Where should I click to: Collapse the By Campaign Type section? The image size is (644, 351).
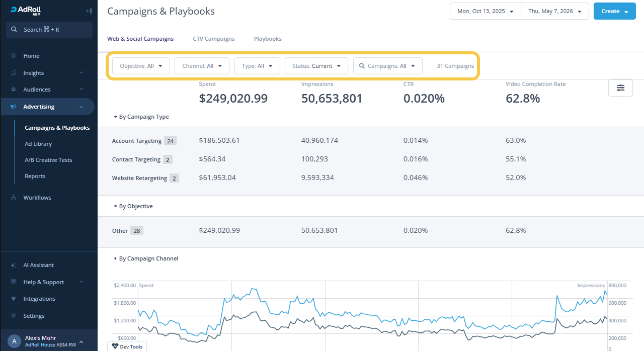[x=141, y=117]
